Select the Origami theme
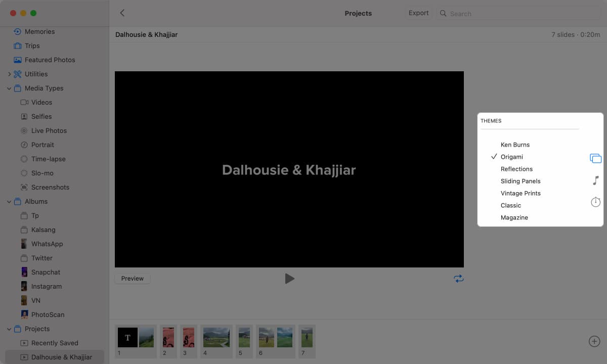607x364 pixels. (512, 157)
